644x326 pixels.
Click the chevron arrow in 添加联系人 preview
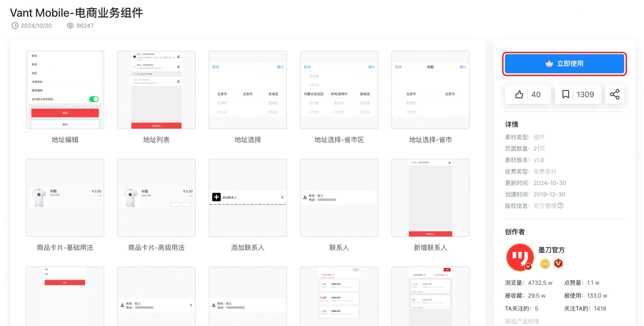tap(282, 197)
